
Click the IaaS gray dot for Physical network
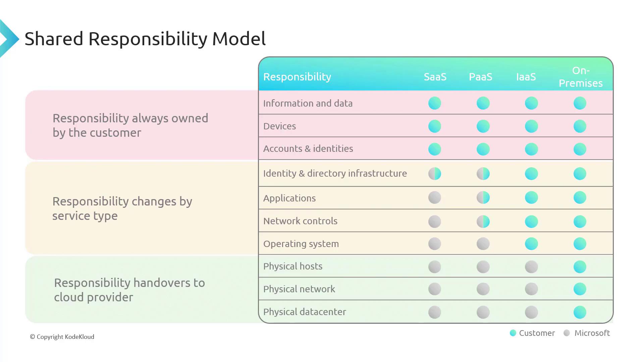point(531,289)
